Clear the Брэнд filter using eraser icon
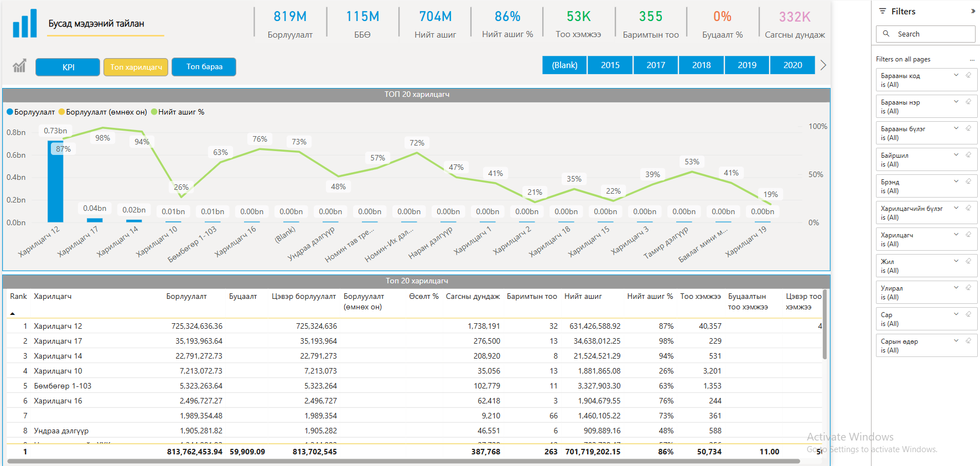Screen dimensions: 980x466 [968, 182]
